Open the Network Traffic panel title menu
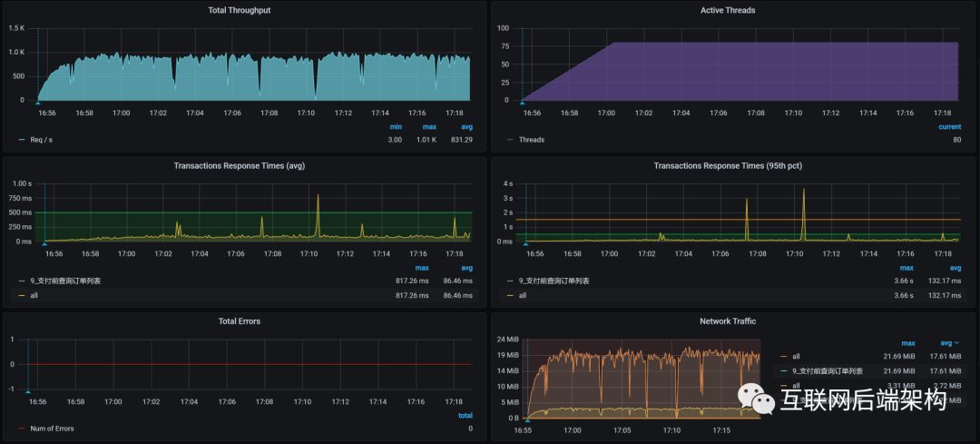This screenshot has height=444, width=980. (728, 321)
